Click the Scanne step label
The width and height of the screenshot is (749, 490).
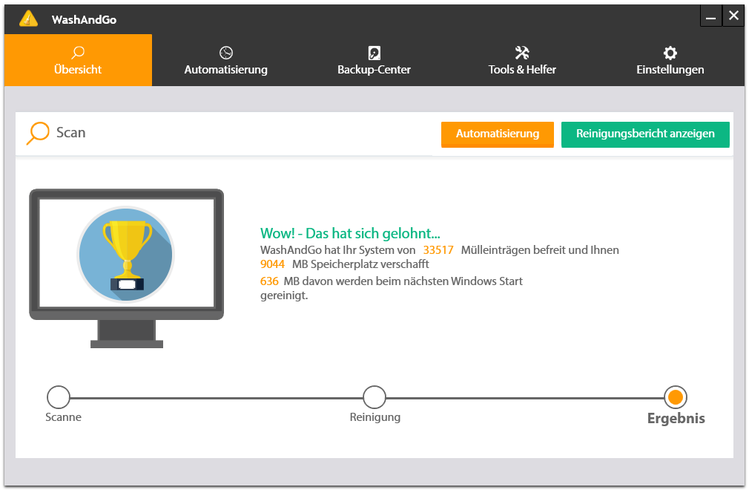click(x=63, y=417)
